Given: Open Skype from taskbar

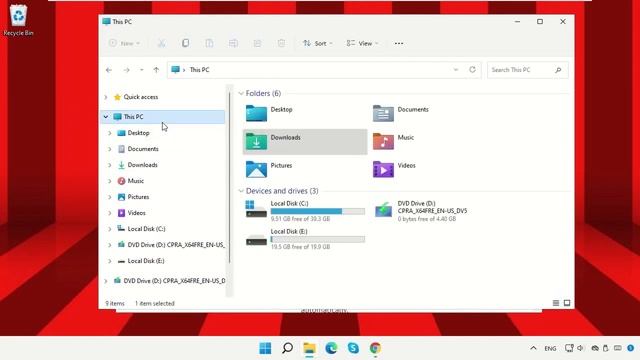Looking at the screenshot, I should [353, 348].
